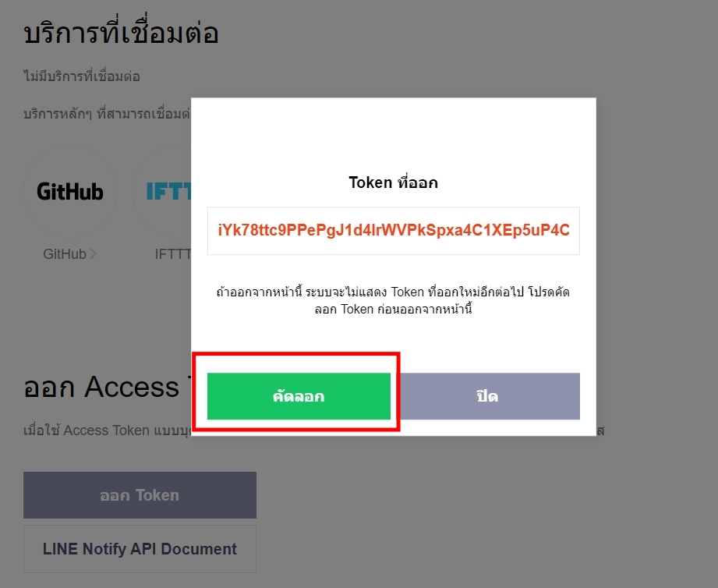Click the 'บริการที่เชื่อมต่อ' page heading
The width and height of the screenshot is (718, 588).
click(121, 34)
